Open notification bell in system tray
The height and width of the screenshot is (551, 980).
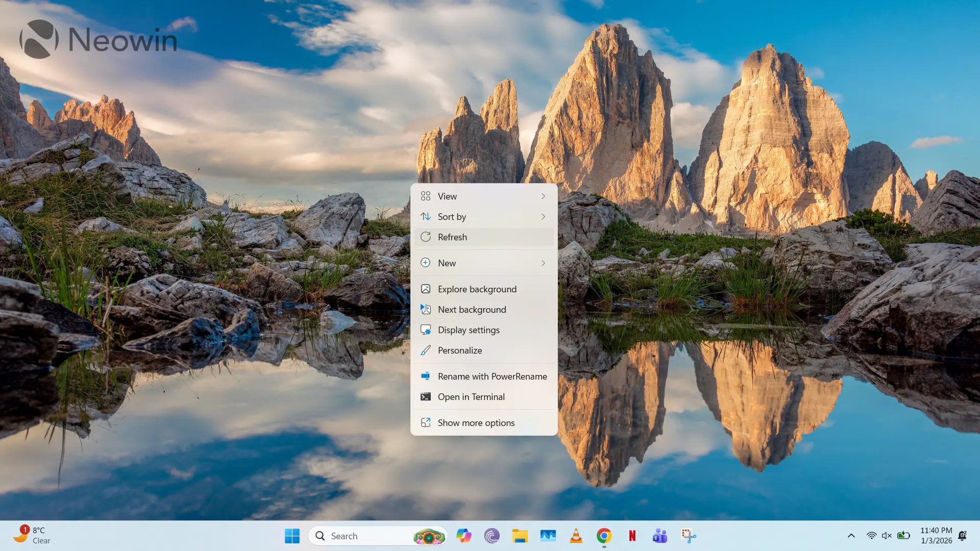coord(962,536)
